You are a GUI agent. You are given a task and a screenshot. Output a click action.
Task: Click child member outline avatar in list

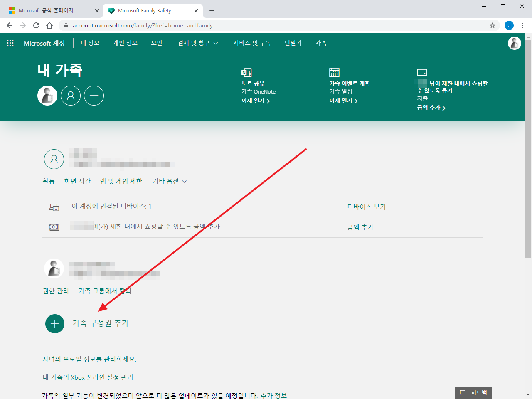click(54, 159)
